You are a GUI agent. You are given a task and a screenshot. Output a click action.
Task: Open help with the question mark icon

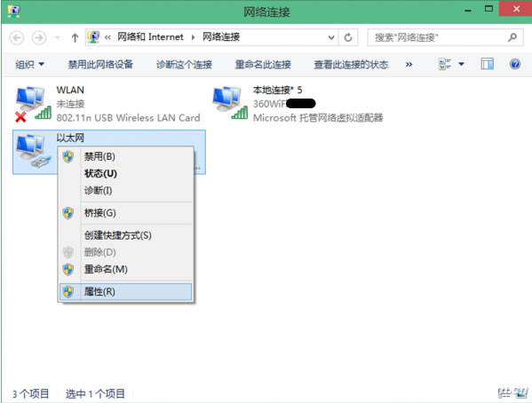coord(515,64)
